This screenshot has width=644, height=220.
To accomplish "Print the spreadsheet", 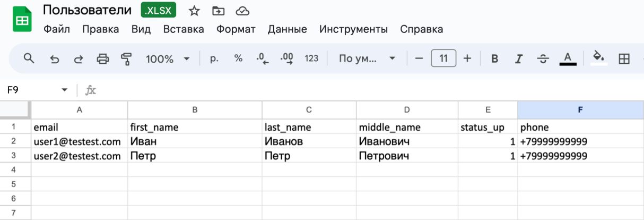I will 102,58.
